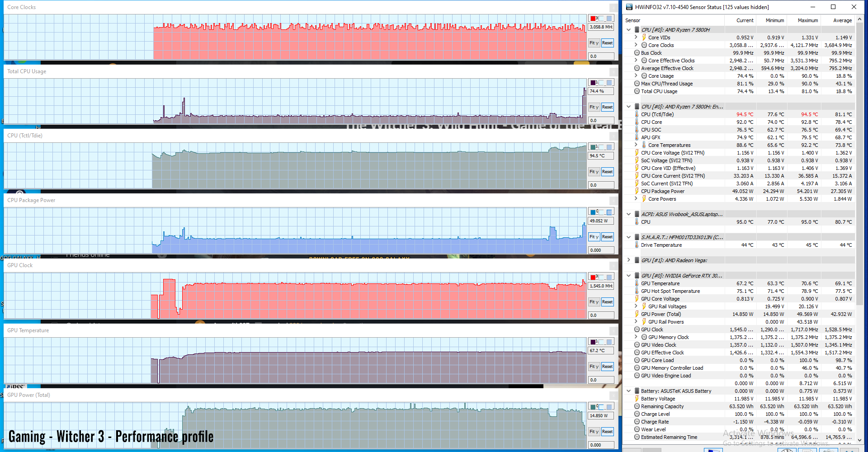Click the red color swatch on Core Clocks graph

pos(593,19)
